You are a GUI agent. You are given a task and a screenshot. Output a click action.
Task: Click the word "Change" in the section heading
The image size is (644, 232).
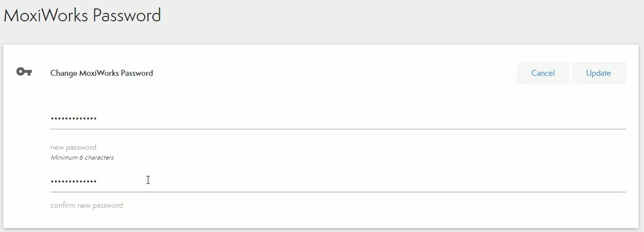pyautogui.click(x=64, y=73)
